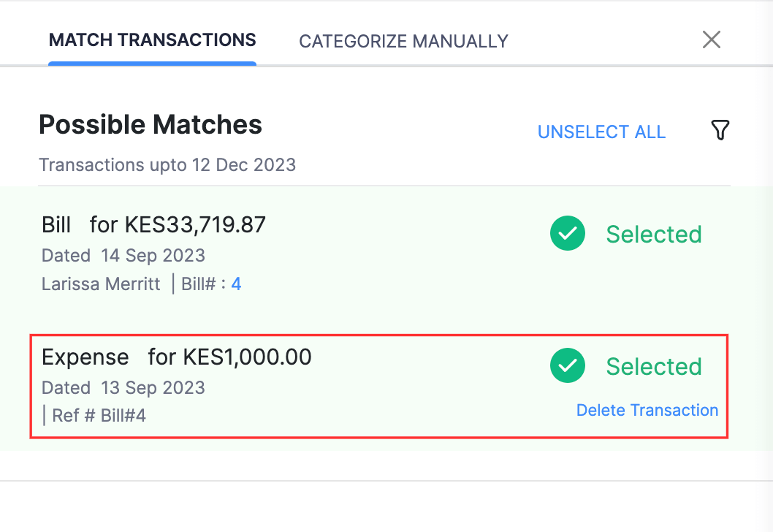
Task: Click the X to close the match panel
Action: click(x=711, y=40)
